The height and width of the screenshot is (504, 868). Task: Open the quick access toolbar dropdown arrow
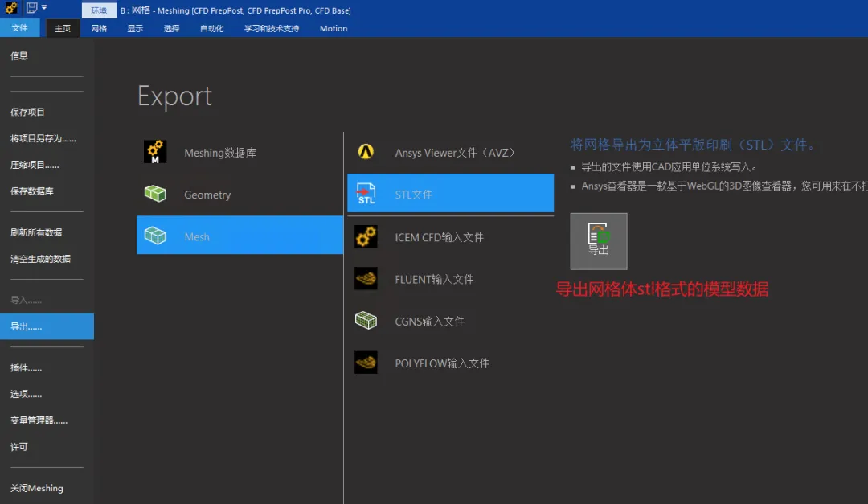pos(44,8)
